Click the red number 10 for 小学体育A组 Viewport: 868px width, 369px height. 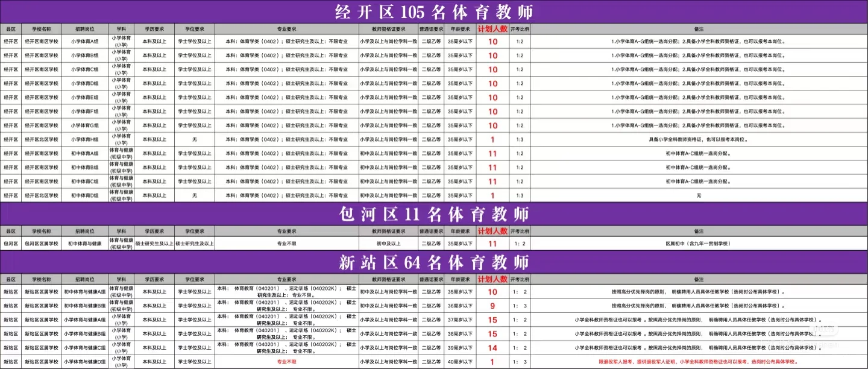pyautogui.click(x=493, y=42)
